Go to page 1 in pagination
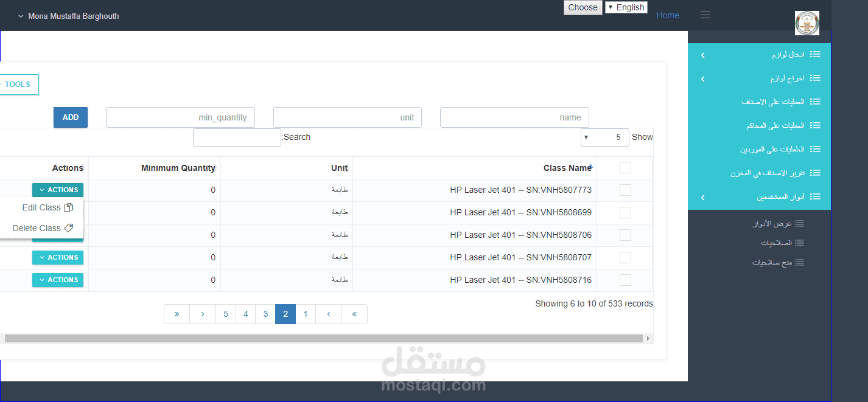This screenshot has width=868, height=402. (306, 314)
